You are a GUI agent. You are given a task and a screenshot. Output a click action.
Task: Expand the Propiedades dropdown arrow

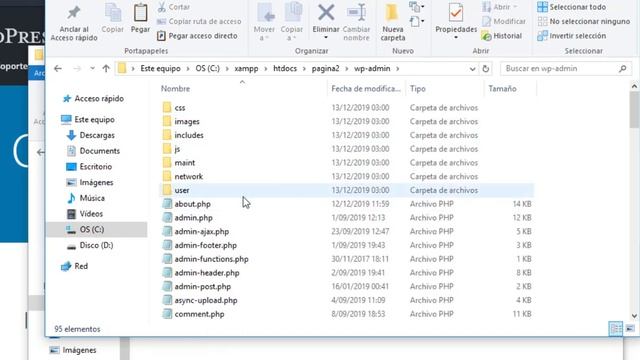[456, 38]
